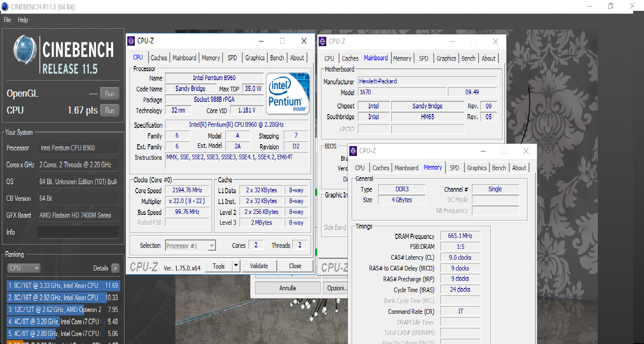
Task: Switch to Caches tab in Mainboard CPU-Z window
Action: [x=350, y=58]
